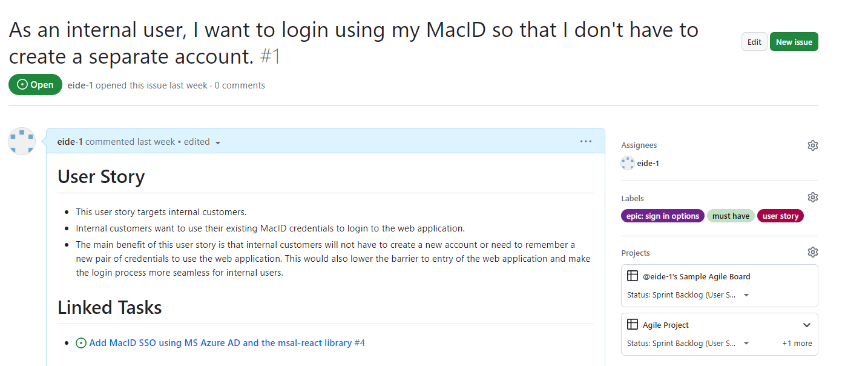Create a New issue
Viewport: 868px width, 366px height.
point(794,42)
